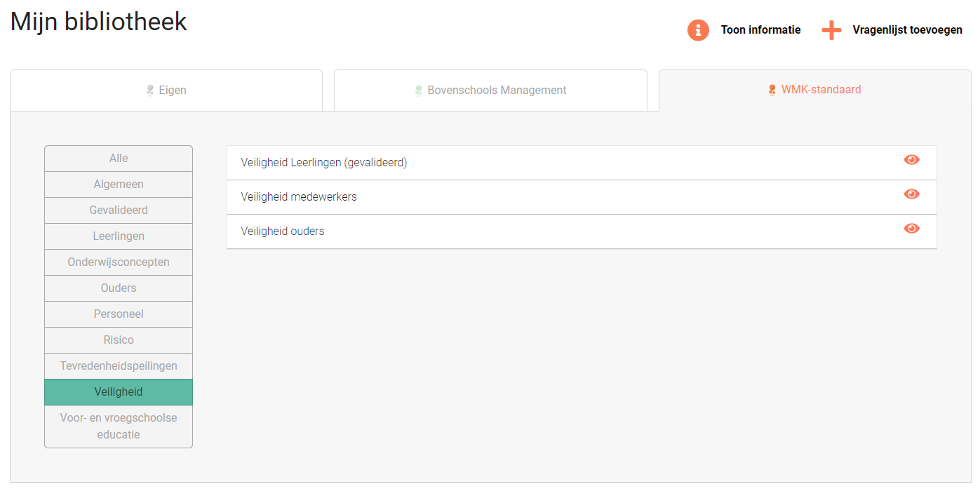The height and width of the screenshot is (489, 980).
Task: Pick the Personeel category
Action: 119,314
